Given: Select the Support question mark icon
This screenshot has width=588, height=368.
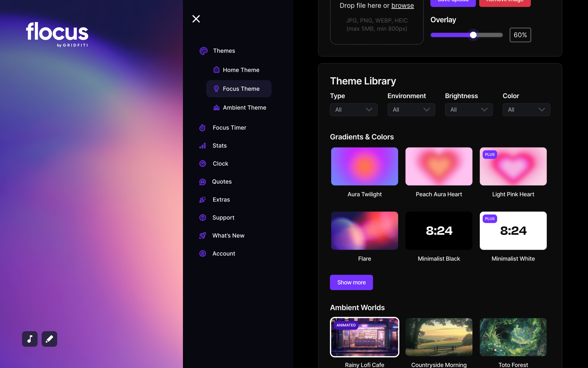Looking at the screenshot, I should [203, 218].
